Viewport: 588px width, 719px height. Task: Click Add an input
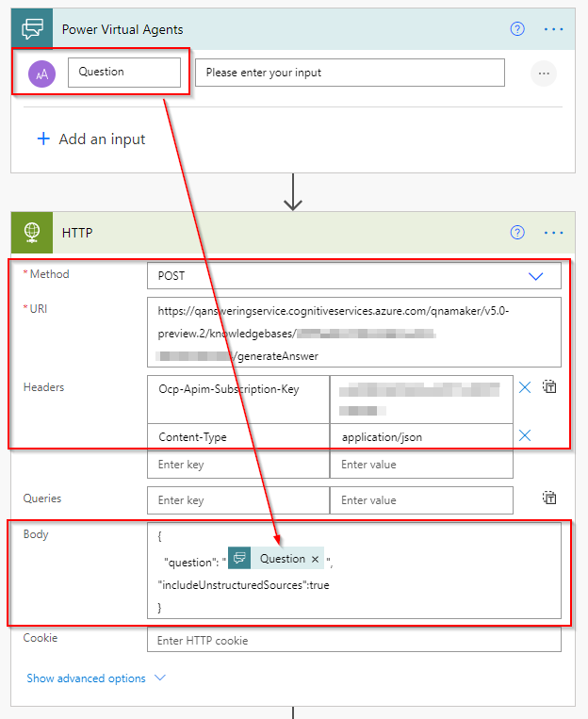coord(91,139)
